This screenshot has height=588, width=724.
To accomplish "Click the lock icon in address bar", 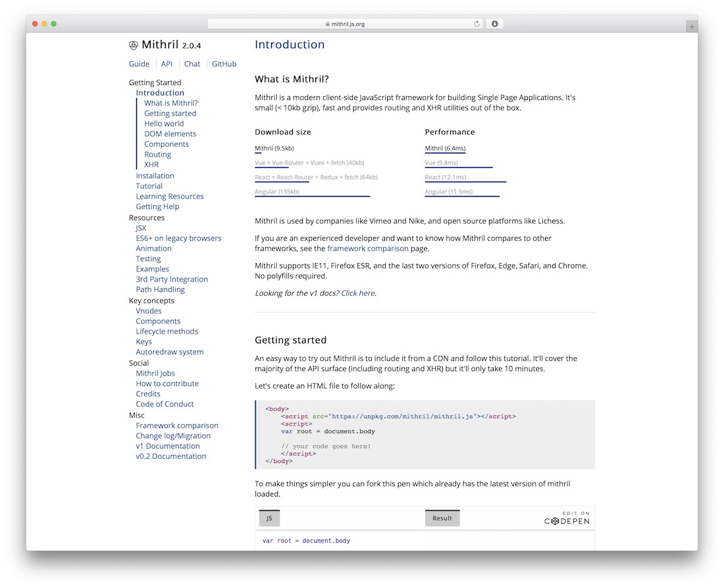I will click(327, 24).
